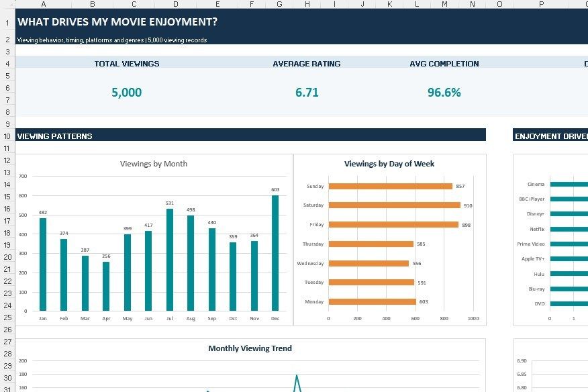The height and width of the screenshot is (392, 588).
Task: Select the 531 data label above July
Action: 170,203
